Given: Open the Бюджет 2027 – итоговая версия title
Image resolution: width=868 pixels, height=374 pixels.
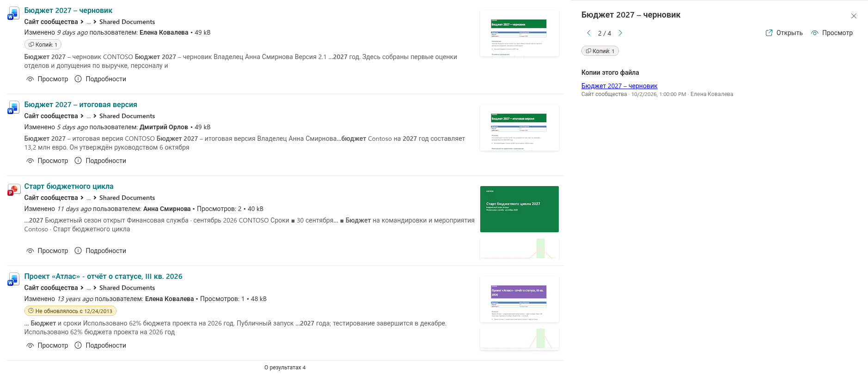Looking at the screenshot, I should [x=81, y=104].
